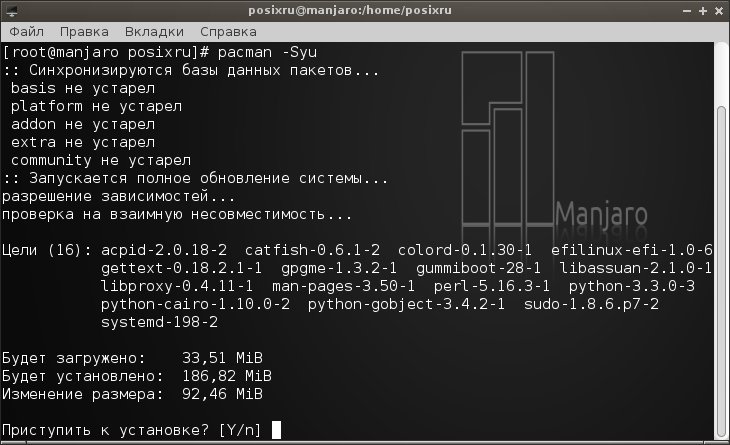Click the 'perl-5.16.3-1' package name
The height and width of the screenshot is (445, 730).
492,286
